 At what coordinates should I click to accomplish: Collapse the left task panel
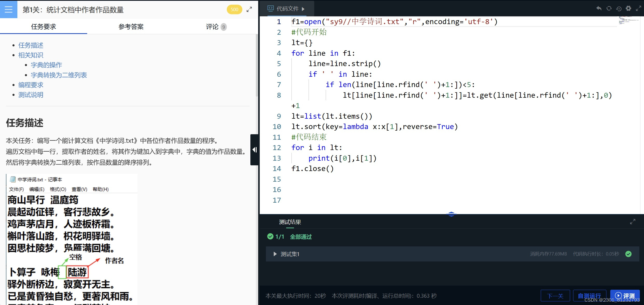coord(255,150)
